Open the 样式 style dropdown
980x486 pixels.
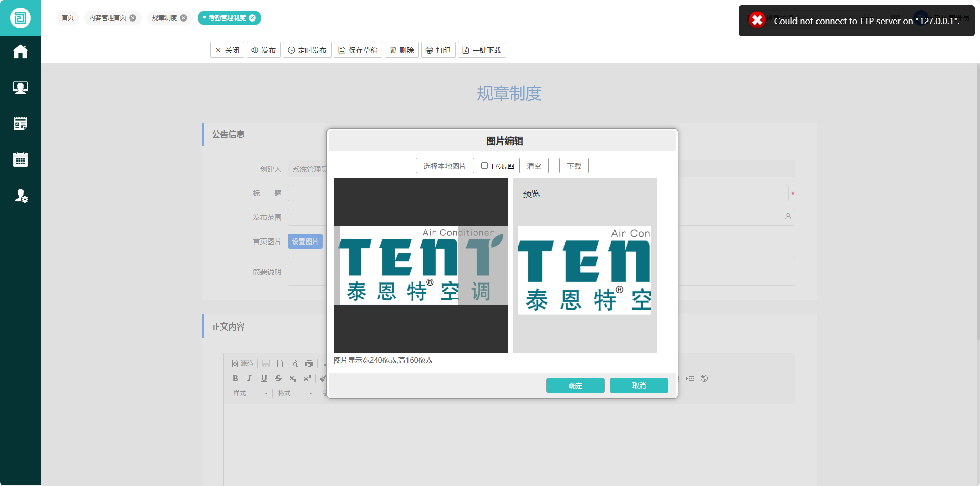tap(250, 393)
